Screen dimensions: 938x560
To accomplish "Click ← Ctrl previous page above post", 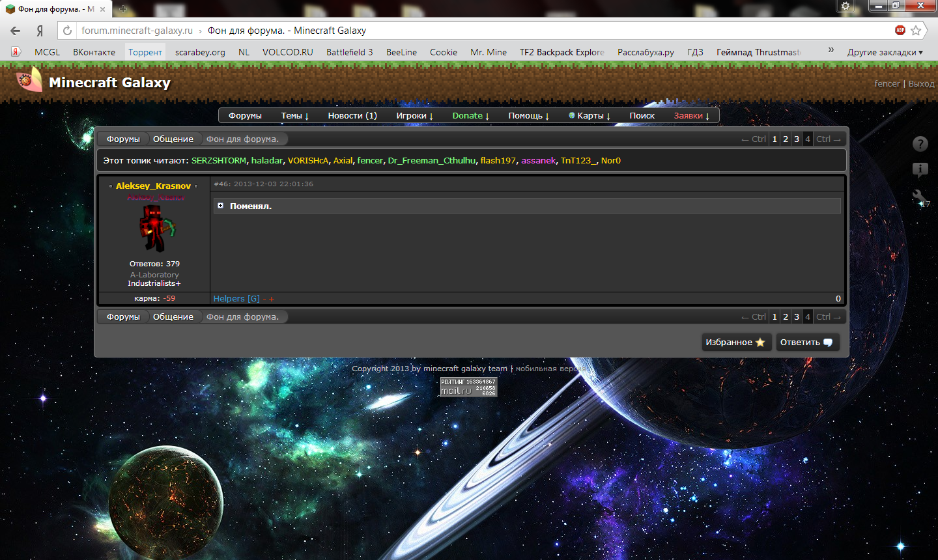I will click(x=754, y=139).
